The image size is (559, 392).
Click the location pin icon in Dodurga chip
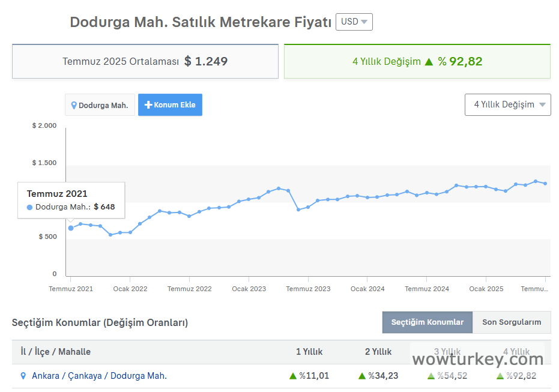pyautogui.click(x=74, y=105)
